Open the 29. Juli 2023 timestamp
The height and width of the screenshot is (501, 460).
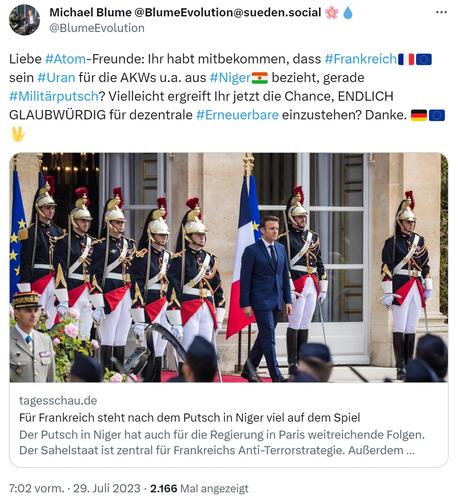pos(107,488)
